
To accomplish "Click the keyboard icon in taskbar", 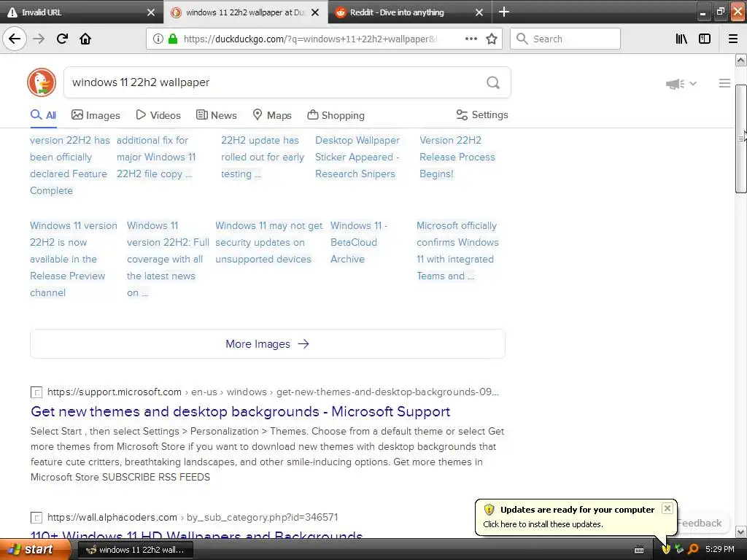I will [639, 550].
